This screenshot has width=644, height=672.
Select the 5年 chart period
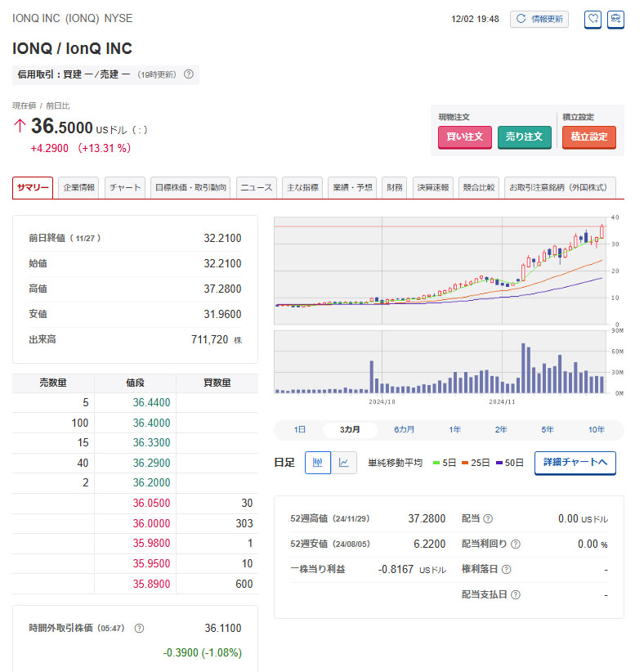547,429
